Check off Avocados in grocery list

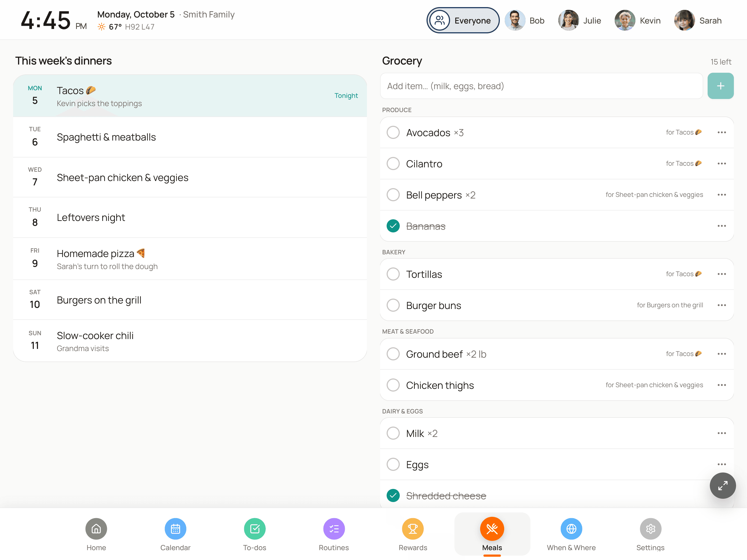coord(393,132)
